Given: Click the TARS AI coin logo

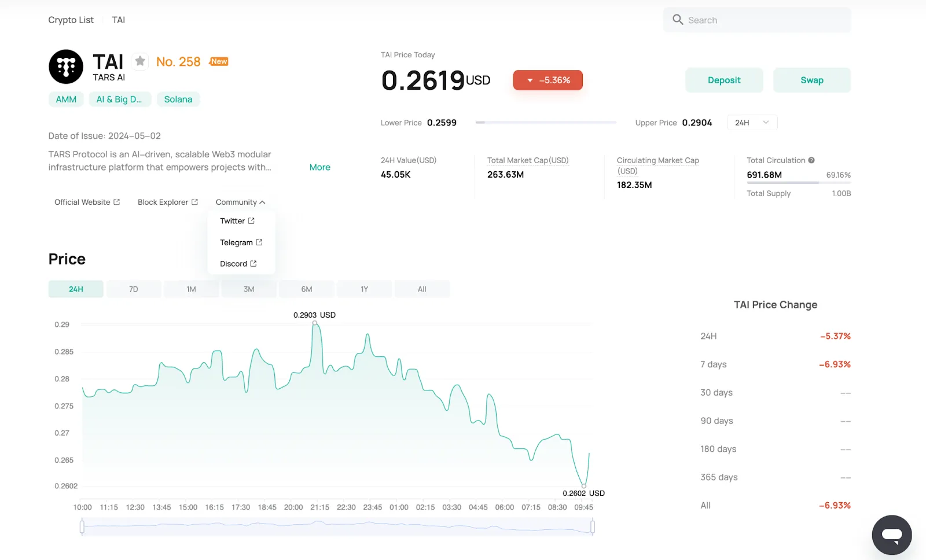Looking at the screenshot, I should [66, 67].
